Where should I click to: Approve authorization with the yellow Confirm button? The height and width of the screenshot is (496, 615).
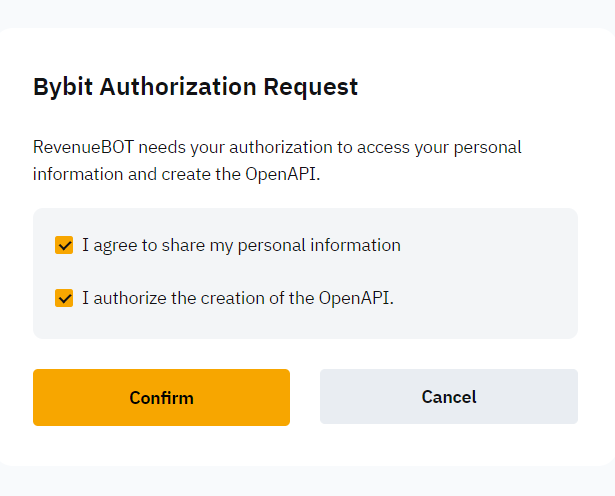[x=161, y=397]
